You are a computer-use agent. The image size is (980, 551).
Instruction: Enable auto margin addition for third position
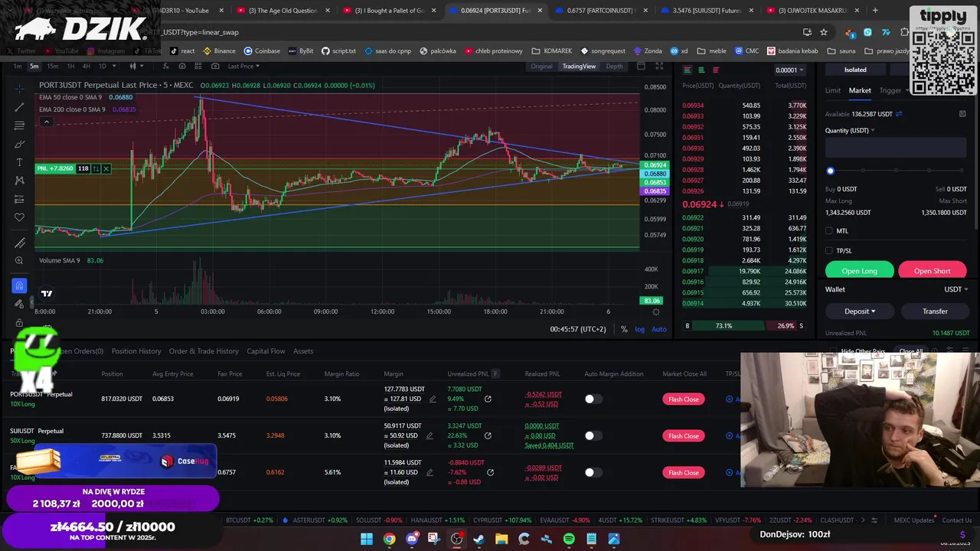pyautogui.click(x=593, y=472)
